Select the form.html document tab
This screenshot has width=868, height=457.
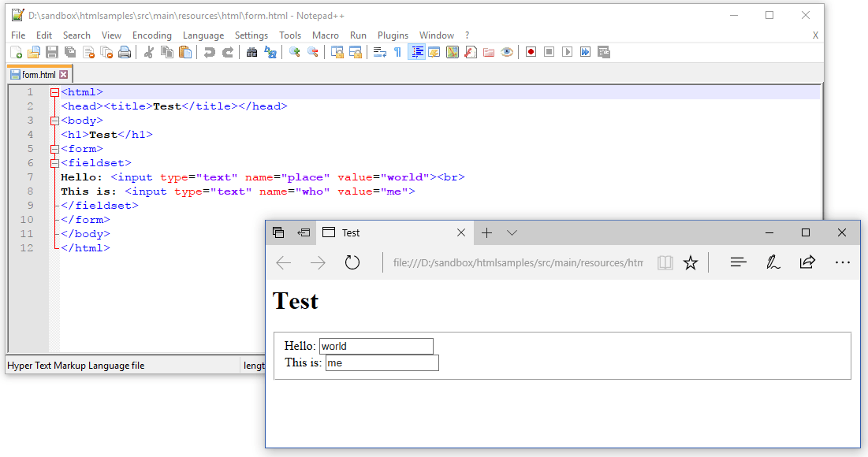(x=38, y=72)
